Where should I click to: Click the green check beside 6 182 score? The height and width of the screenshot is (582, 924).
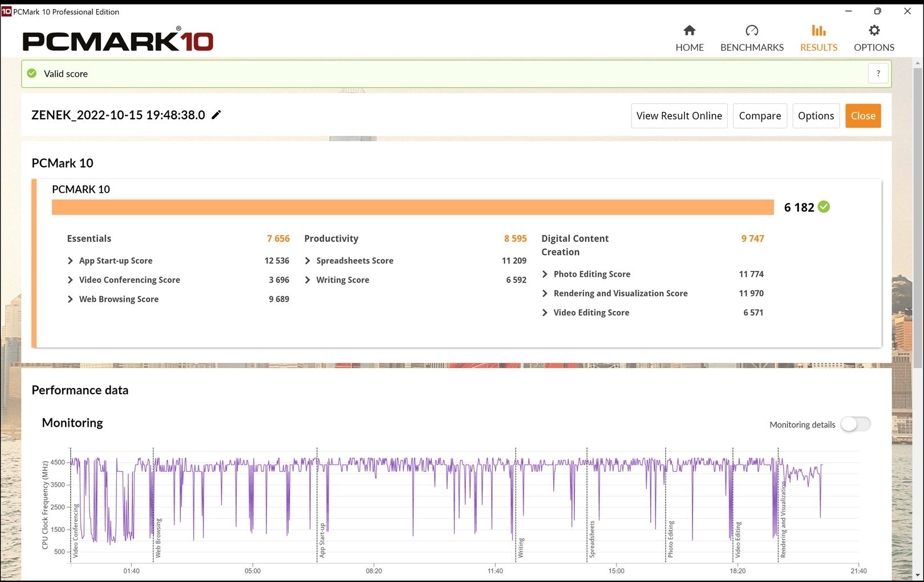[x=824, y=207]
